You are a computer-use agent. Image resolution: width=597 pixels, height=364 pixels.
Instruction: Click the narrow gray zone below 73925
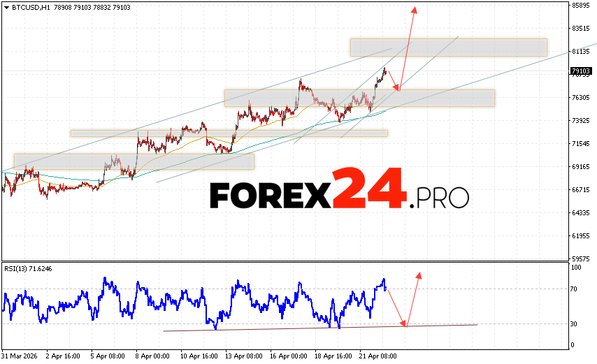click(x=229, y=133)
